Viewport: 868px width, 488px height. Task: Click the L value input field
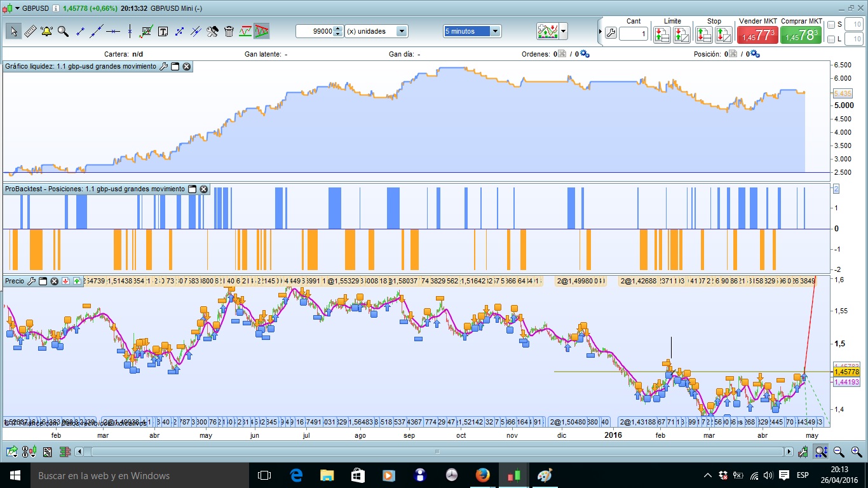855,39
